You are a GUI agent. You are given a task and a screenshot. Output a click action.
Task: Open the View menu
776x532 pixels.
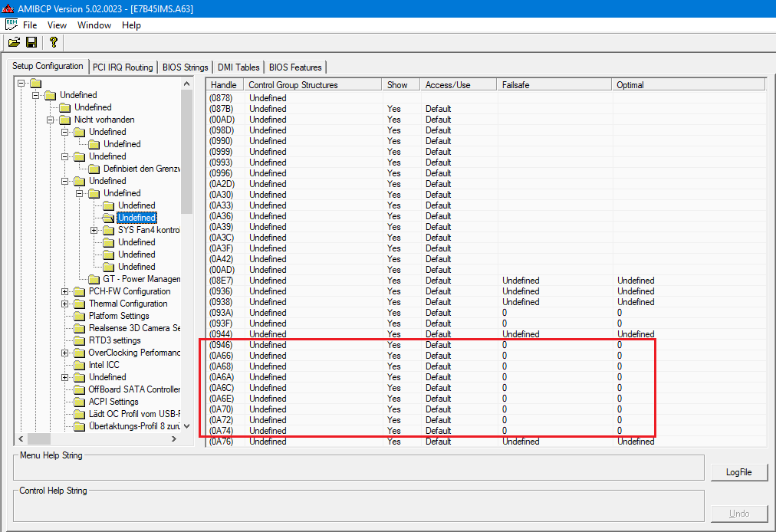[57, 25]
